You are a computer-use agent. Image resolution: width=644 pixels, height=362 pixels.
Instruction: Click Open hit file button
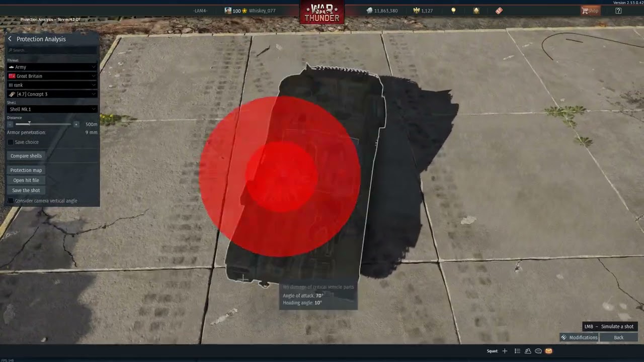pyautogui.click(x=26, y=180)
